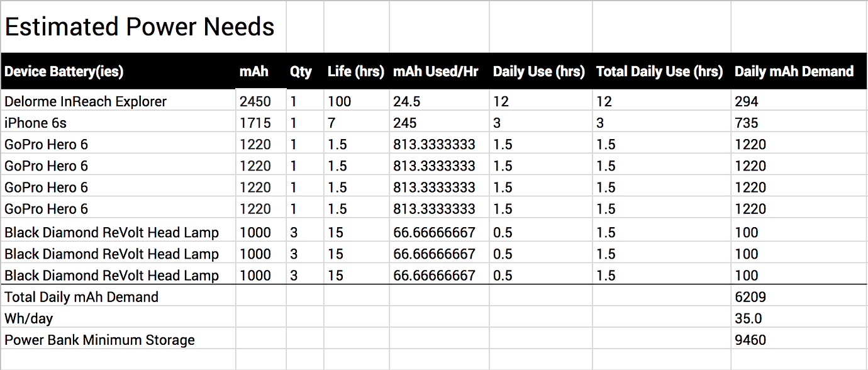
Task: Select the 735 daily demand cell
Action: (747, 123)
